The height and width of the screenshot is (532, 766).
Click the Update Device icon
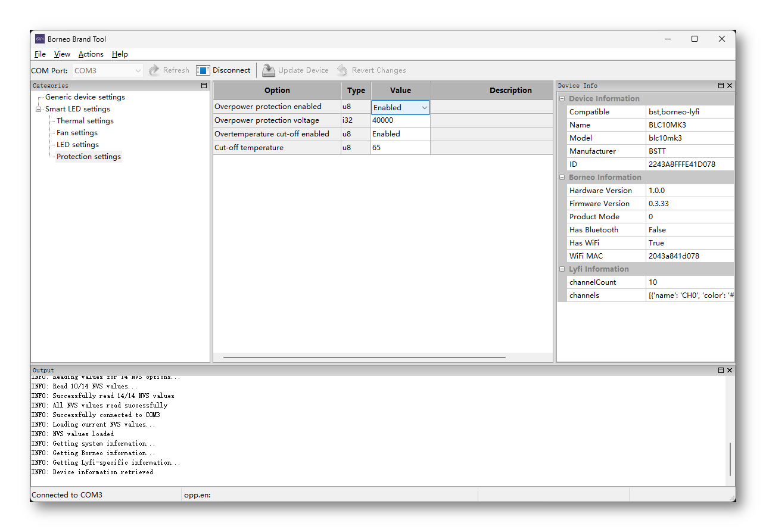click(x=269, y=70)
